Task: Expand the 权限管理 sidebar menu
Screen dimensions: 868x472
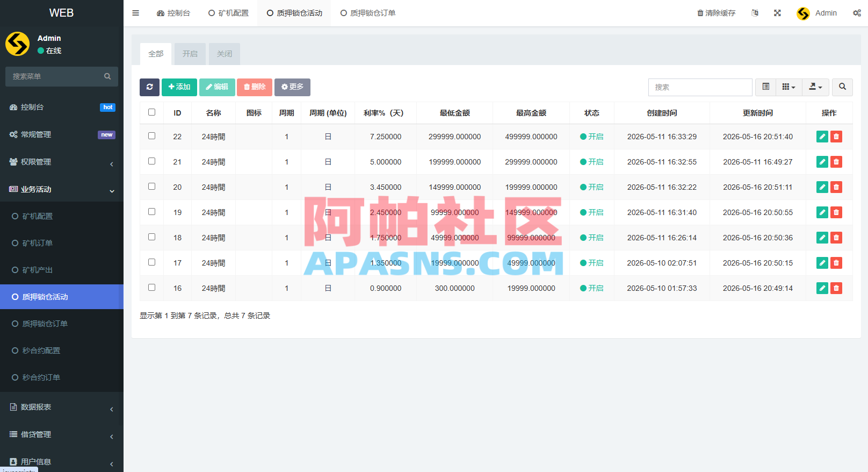Action: point(62,162)
